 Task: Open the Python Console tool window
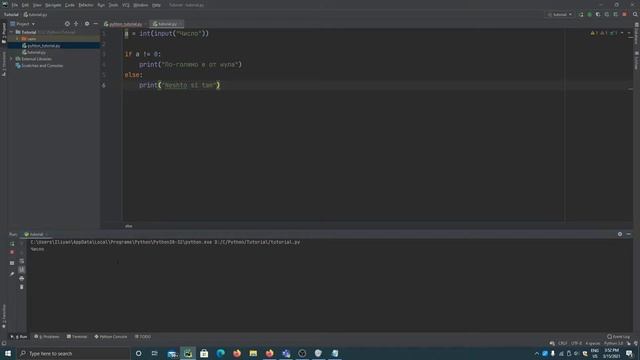point(111,337)
